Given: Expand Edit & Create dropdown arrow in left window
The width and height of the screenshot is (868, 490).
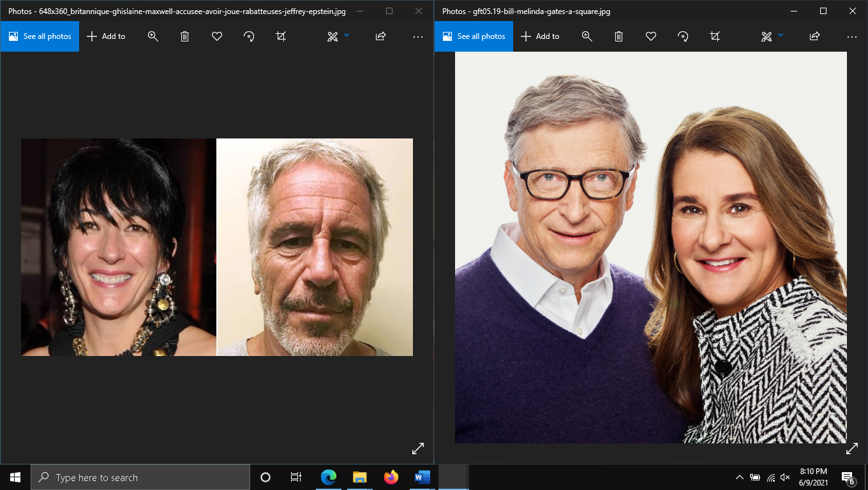Looking at the screenshot, I should pos(347,36).
